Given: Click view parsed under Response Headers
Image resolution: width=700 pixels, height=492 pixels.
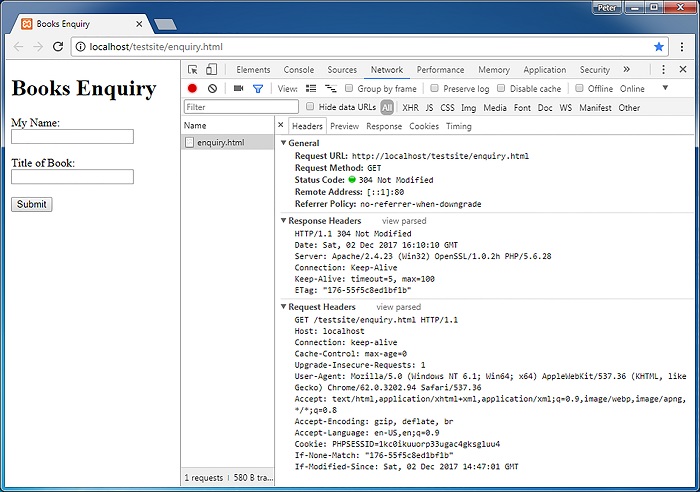Looking at the screenshot, I should point(404,221).
